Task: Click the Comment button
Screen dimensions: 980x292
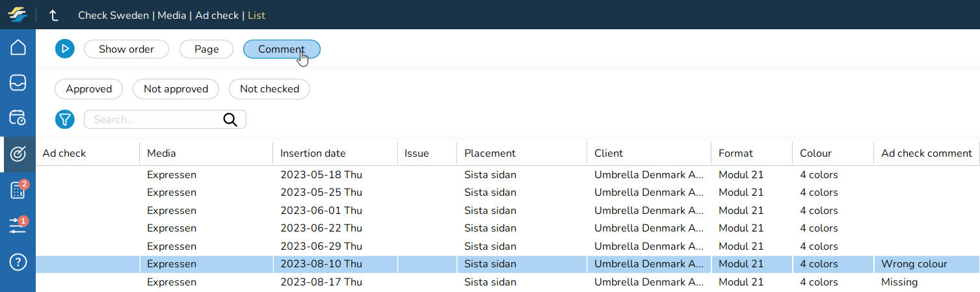Action: tap(281, 49)
